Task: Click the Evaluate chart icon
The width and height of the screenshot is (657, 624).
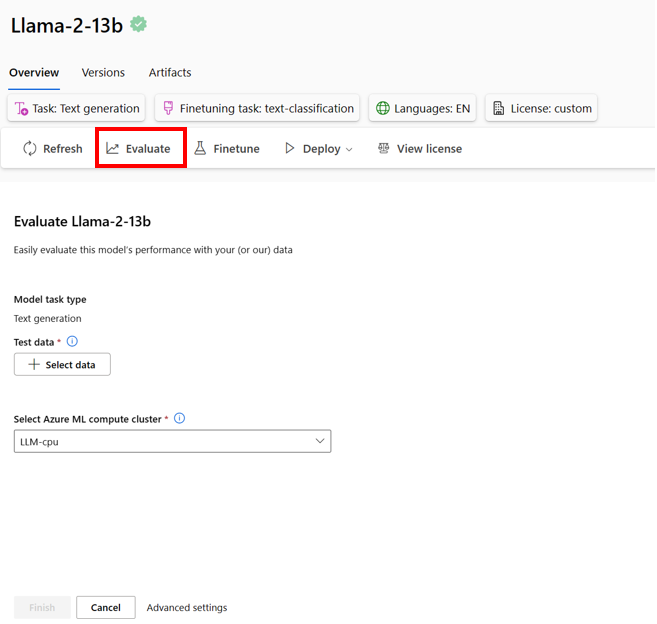Action: click(113, 149)
